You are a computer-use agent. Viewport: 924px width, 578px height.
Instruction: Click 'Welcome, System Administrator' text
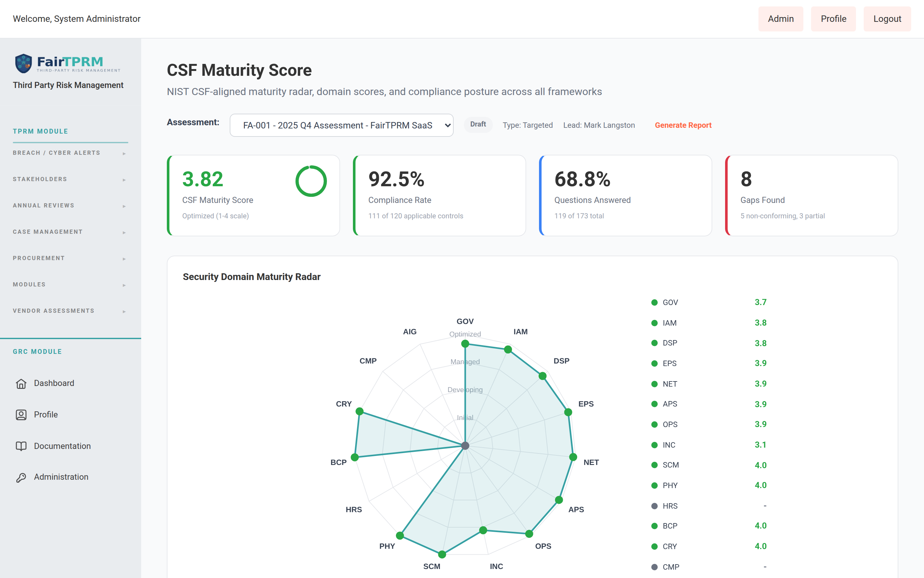click(x=77, y=19)
